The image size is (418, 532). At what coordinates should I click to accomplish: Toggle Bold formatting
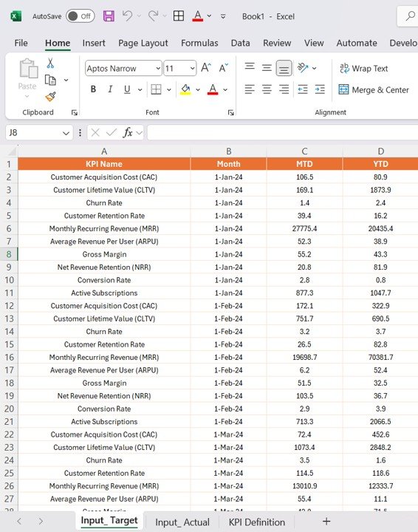pos(93,89)
